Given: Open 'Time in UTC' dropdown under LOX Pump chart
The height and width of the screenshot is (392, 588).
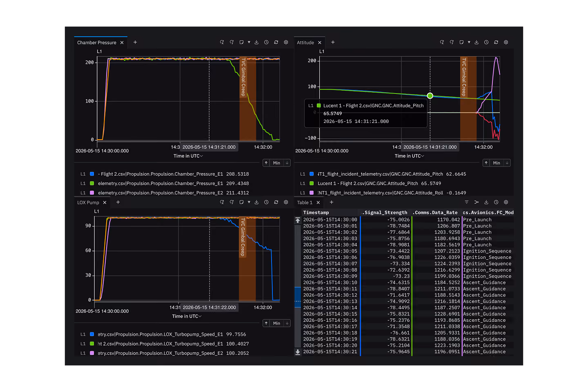Looking at the screenshot, I should click(x=187, y=316).
